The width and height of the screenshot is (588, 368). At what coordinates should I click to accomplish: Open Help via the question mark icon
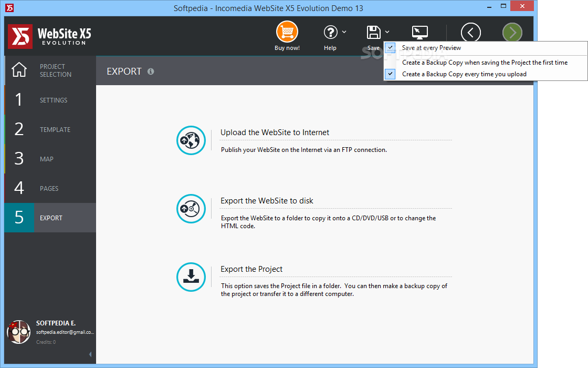[x=330, y=32]
